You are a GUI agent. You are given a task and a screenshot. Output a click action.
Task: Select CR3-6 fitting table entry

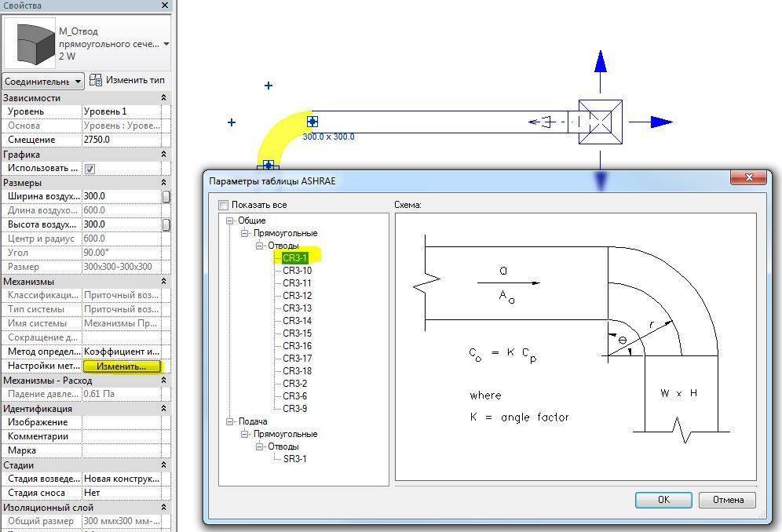(x=294, y=396)
